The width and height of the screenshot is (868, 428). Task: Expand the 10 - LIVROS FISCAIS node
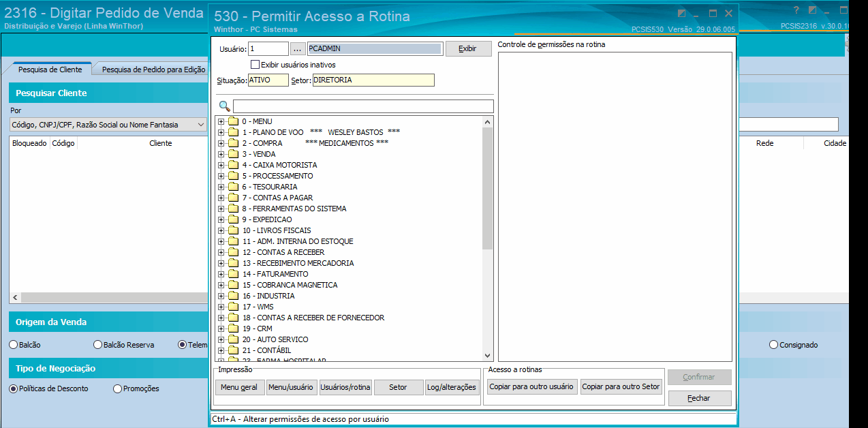coord(221,230)
